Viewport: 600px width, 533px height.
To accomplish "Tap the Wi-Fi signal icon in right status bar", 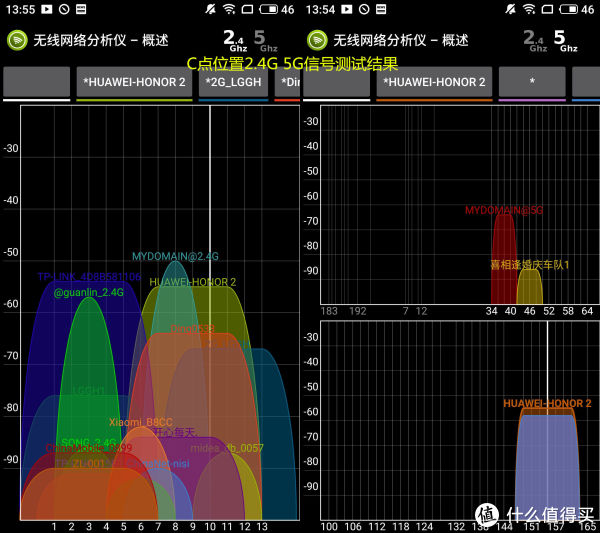I will [x=529, y=9].
